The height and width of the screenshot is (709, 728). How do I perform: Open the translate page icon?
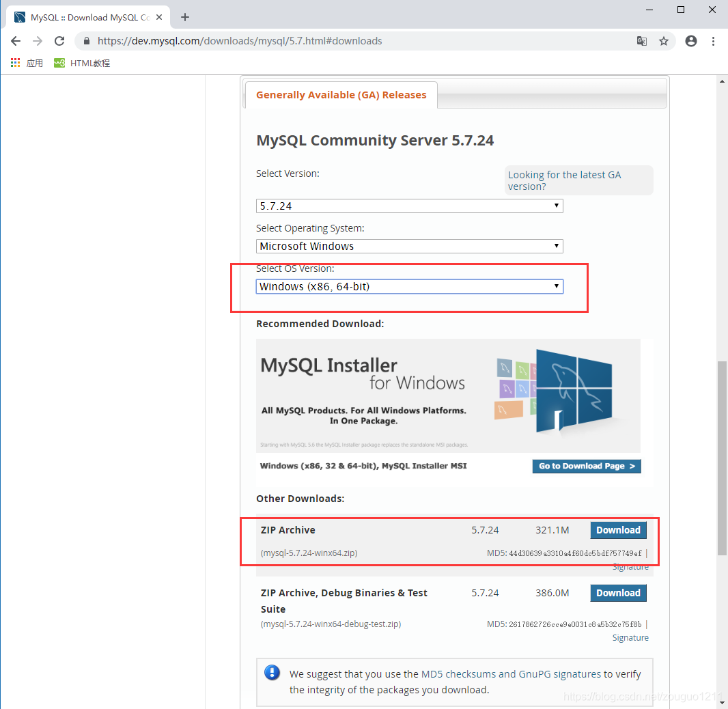[642, 41]
